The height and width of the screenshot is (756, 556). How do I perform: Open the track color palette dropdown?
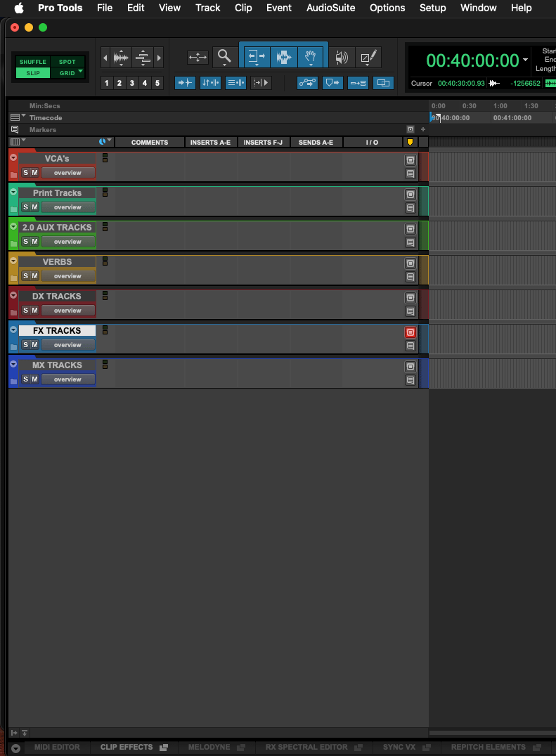(105, 142)
